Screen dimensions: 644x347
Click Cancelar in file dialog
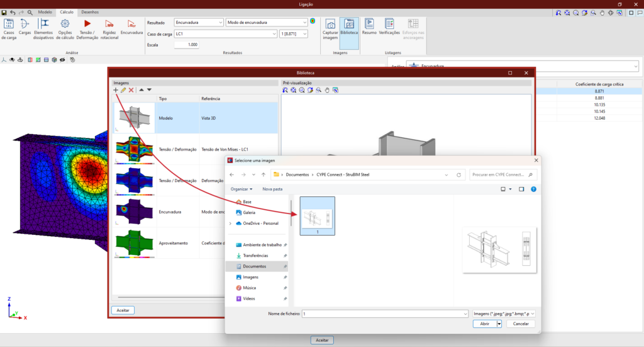(521, 324)
